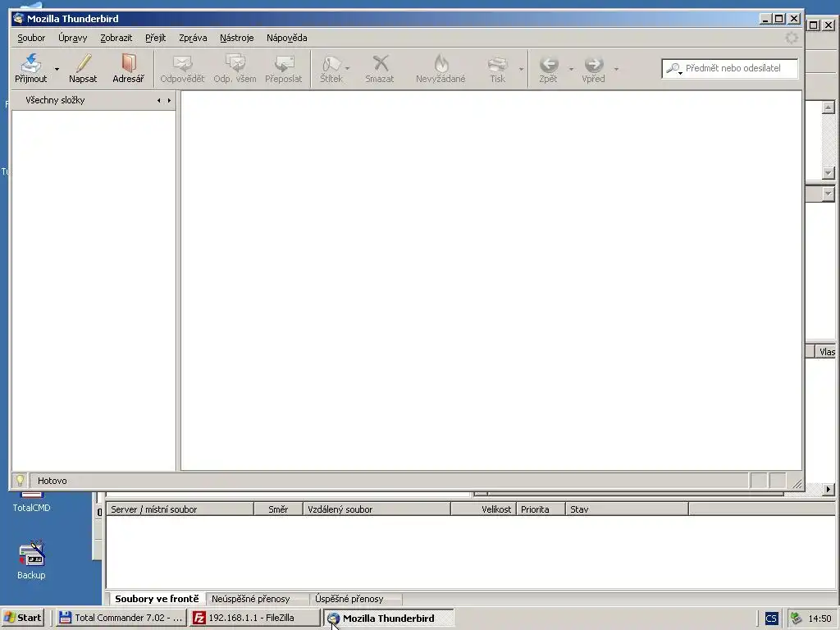Click the search magnifier dropdown icon
This screenshot has width=840, height=630.
coord(674,69)
